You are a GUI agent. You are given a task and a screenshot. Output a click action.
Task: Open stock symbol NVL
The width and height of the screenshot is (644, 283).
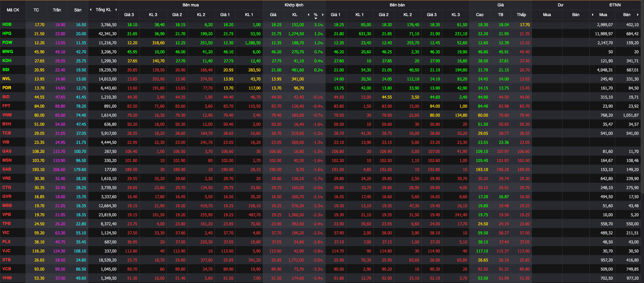coord(6,79)
